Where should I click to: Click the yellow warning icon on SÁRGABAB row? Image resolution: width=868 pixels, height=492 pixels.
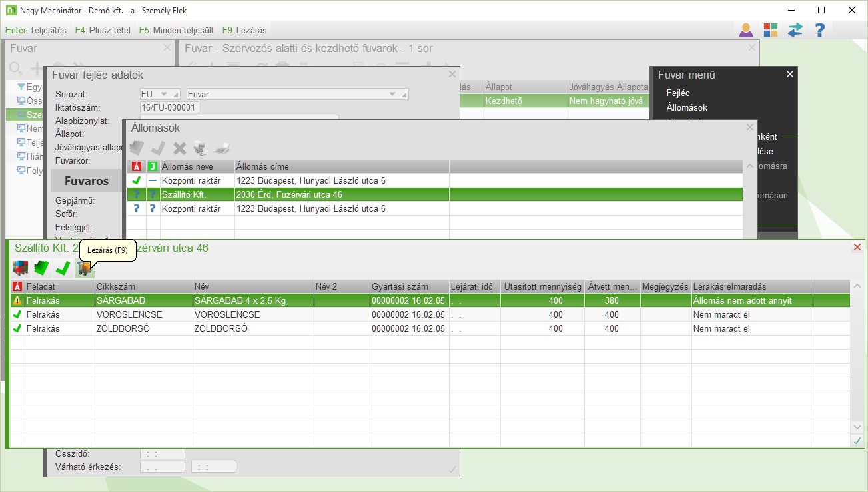[17, 301]
